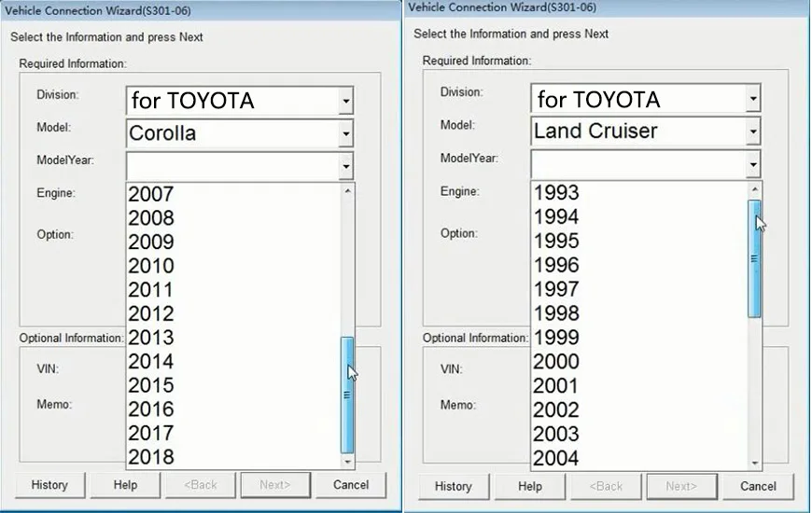Select model year 1993 for Land Cruiser
812x513 pixels.
click(639, 192)
